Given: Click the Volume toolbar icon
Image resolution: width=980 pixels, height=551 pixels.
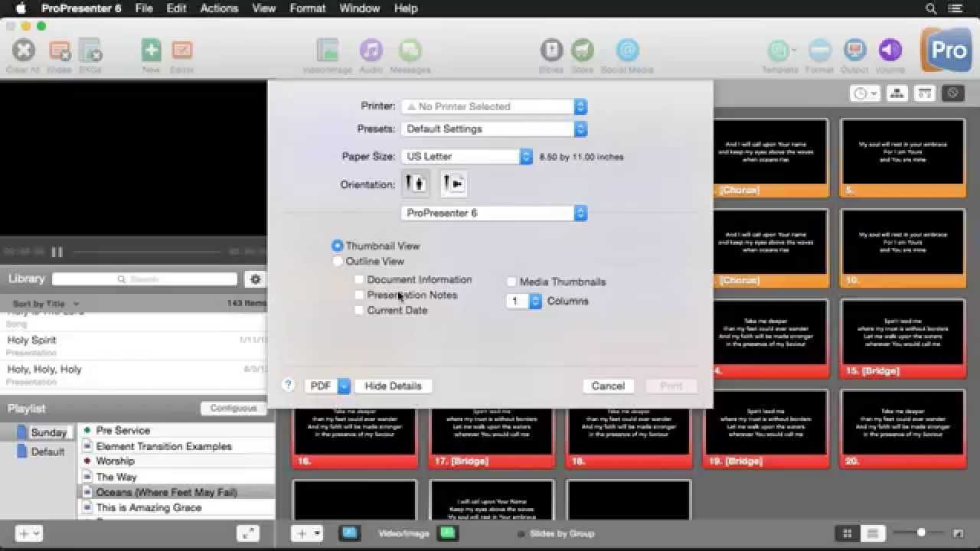Looking at the screenshot, I should (x=890, y=51).
